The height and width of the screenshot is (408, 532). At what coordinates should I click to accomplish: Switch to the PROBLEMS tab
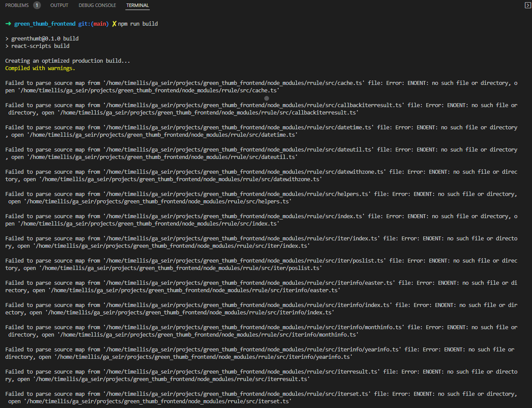coord(17,5)
